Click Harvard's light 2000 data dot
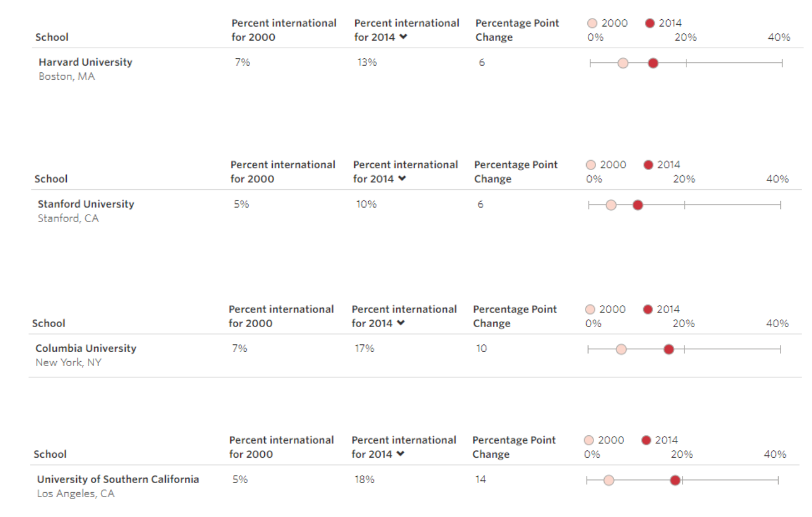 [x=623, y=63]
